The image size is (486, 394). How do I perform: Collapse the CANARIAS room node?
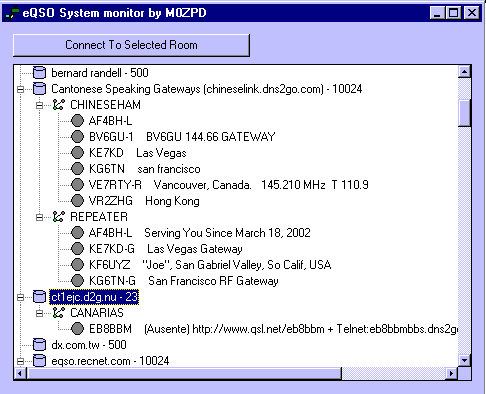(x=39, y=313)
